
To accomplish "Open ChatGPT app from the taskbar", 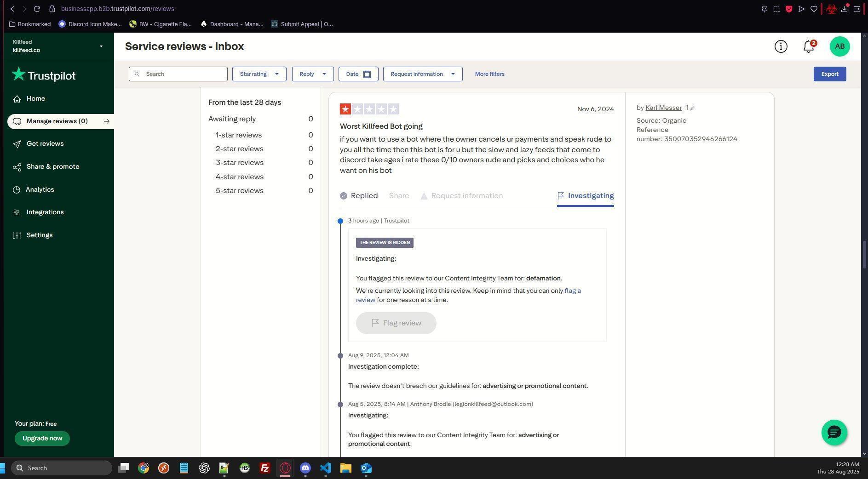I will [x=204, y=468].
